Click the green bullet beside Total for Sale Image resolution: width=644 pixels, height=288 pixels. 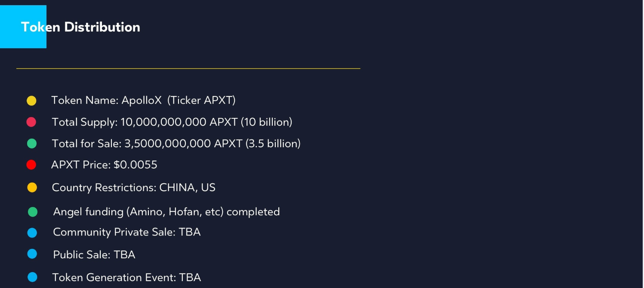[x=32, y=144]
